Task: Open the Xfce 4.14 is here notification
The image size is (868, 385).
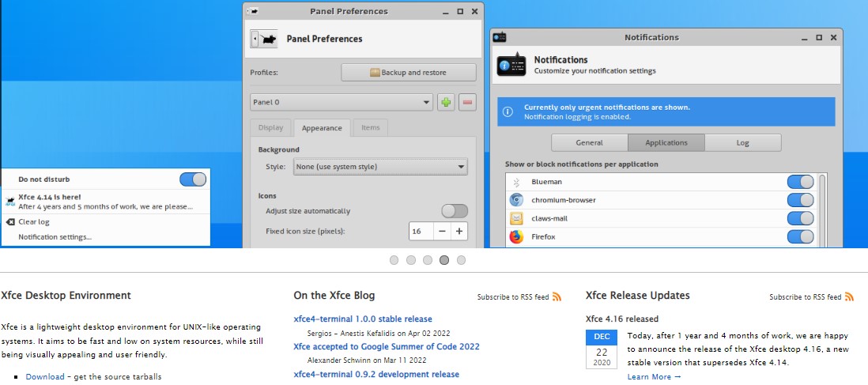Action: coord(106,202)
